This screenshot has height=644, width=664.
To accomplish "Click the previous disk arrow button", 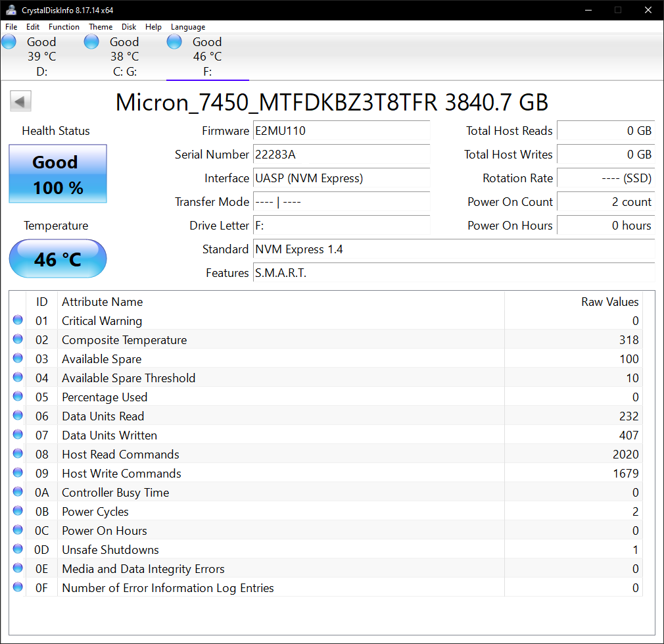I will pyautogui.click(x=20, y=101).
